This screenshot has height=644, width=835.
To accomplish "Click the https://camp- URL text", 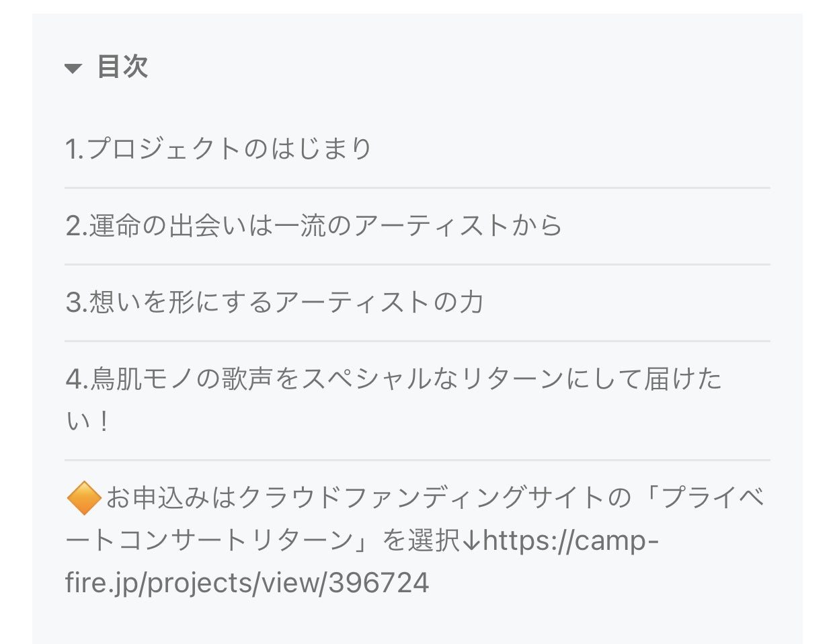I will (x=571, y=540).
